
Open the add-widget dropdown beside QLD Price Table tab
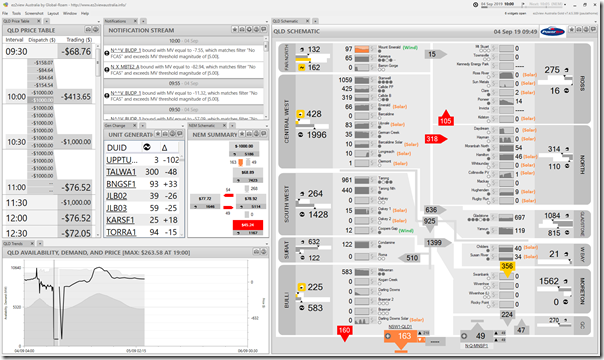pos(47,21)
